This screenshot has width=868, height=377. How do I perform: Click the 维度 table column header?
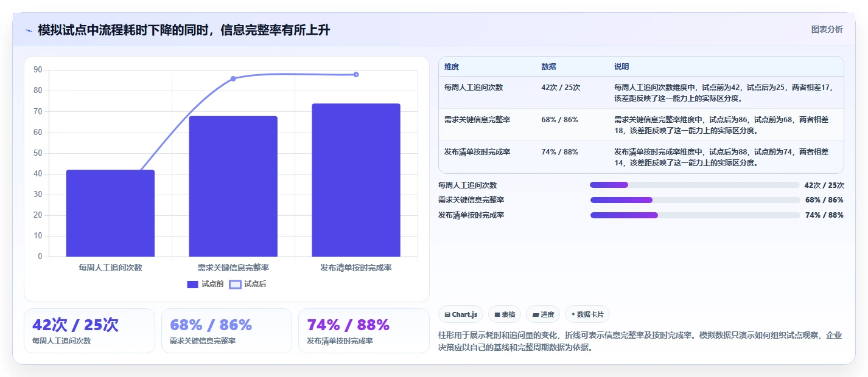point(452,67)
